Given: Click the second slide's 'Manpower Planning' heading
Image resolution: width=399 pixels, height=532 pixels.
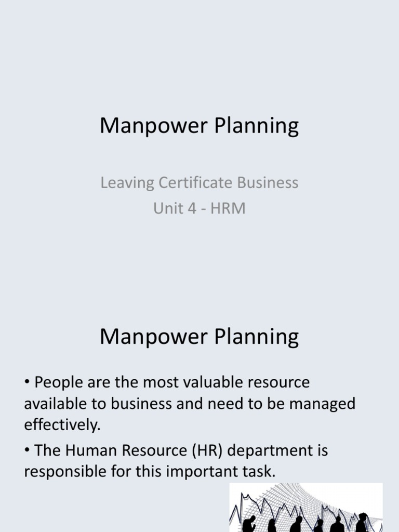Looking at the screenshot, I should (199, 337).
